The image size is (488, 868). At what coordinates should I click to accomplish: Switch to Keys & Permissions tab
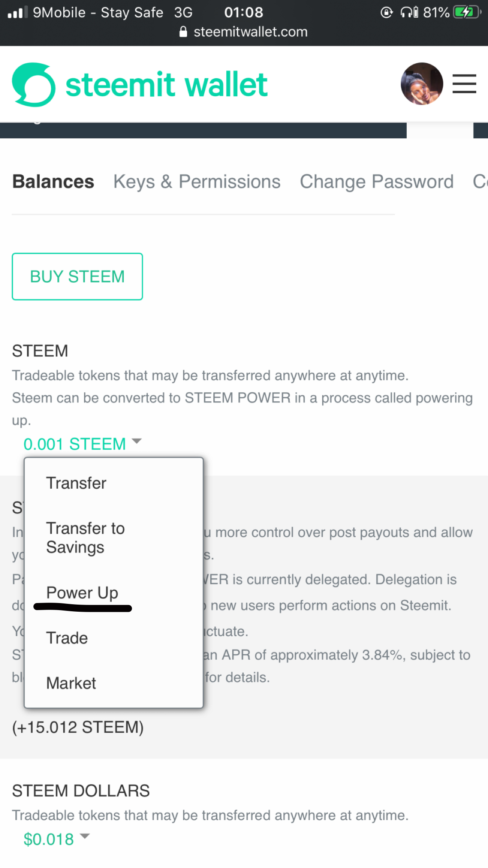197,182
